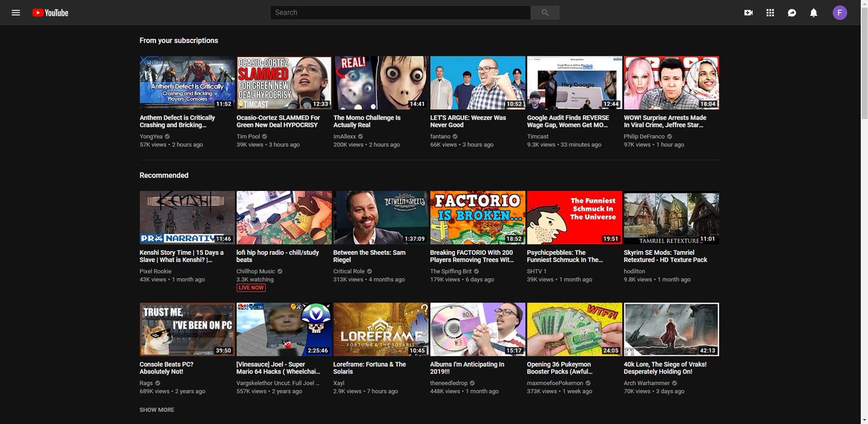This screenshot has width=868, height=424.
Task: Click verified badge beside ImAllexx
Action: pos(360,136)
